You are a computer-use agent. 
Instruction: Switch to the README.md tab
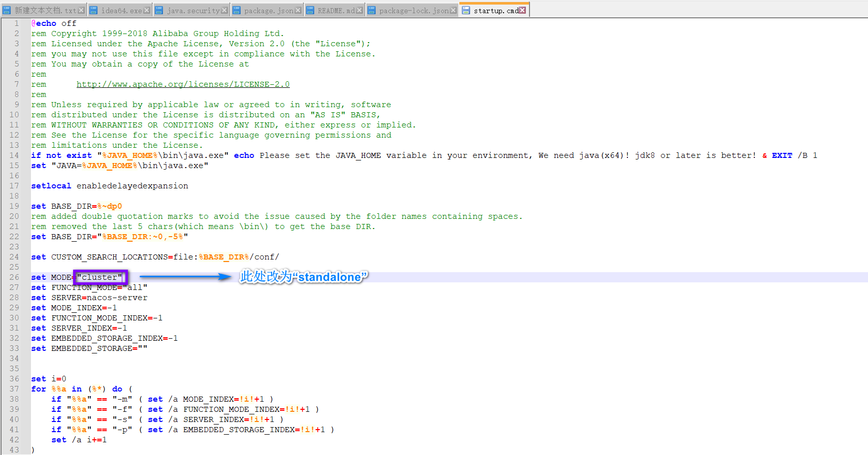[x=336, y=11]
